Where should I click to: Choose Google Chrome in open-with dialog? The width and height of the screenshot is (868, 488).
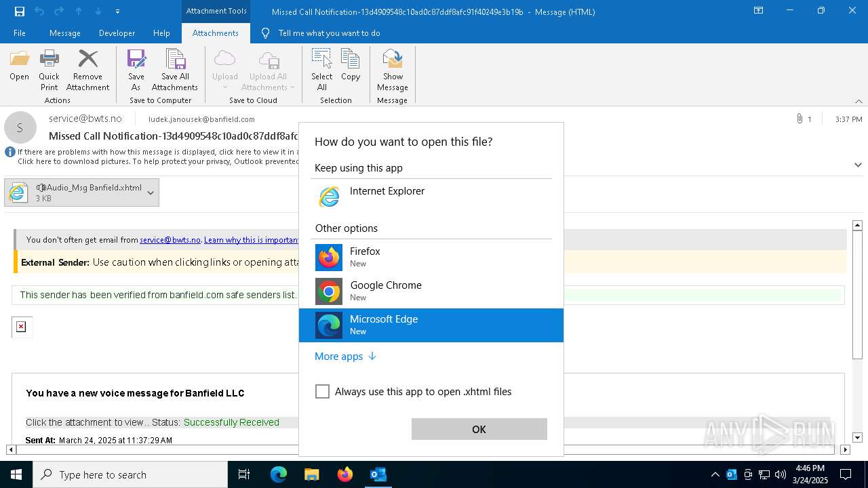tap(431, 291)
